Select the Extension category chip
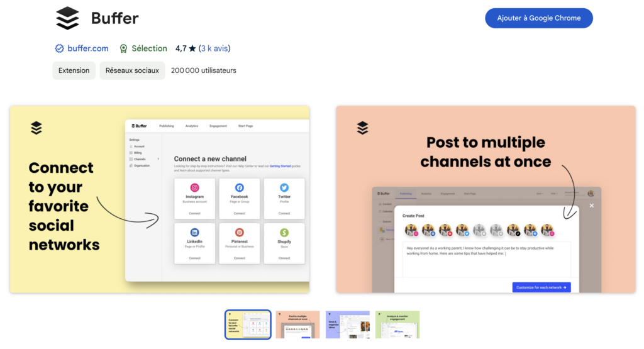Viewport: 644px width, 349px height. pos(74,70)
